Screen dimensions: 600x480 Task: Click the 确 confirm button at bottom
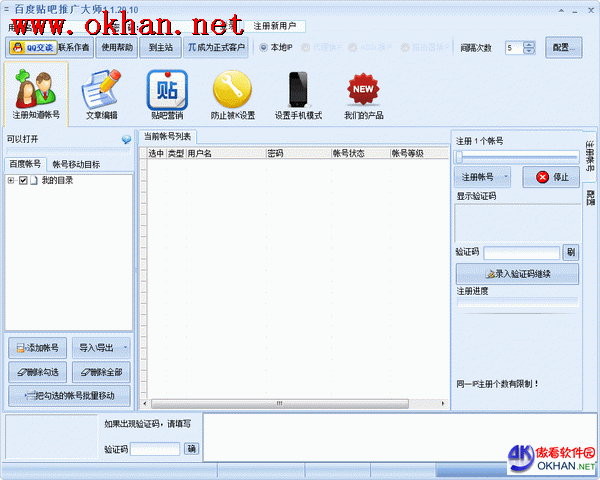tap(192, 449)
